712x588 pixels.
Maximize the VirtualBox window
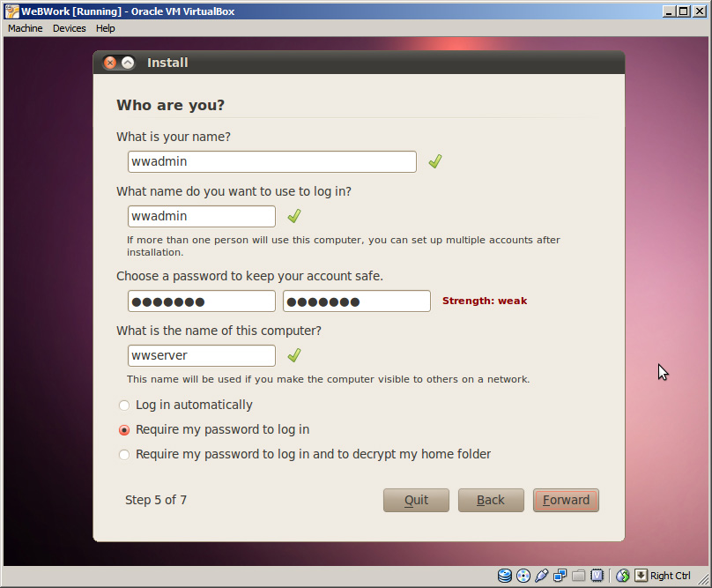pos(684,11)
